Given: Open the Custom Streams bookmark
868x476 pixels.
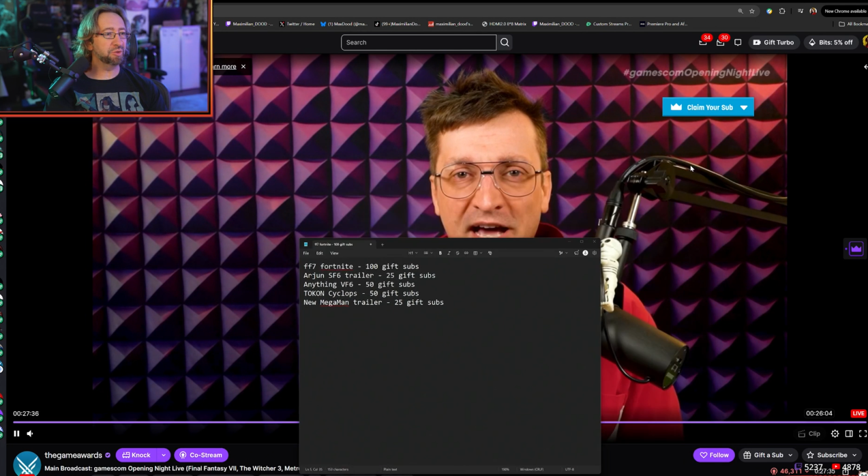Looking at the screenshot, I should click(x=609, y=24).
